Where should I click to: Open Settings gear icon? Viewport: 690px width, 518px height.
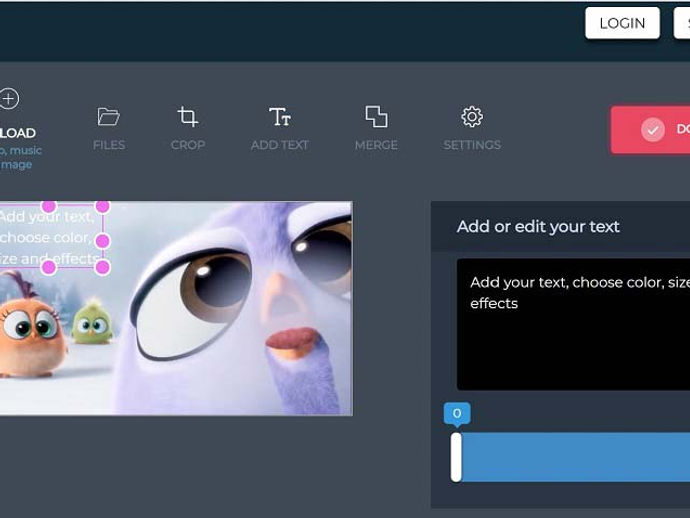(472, 117)
